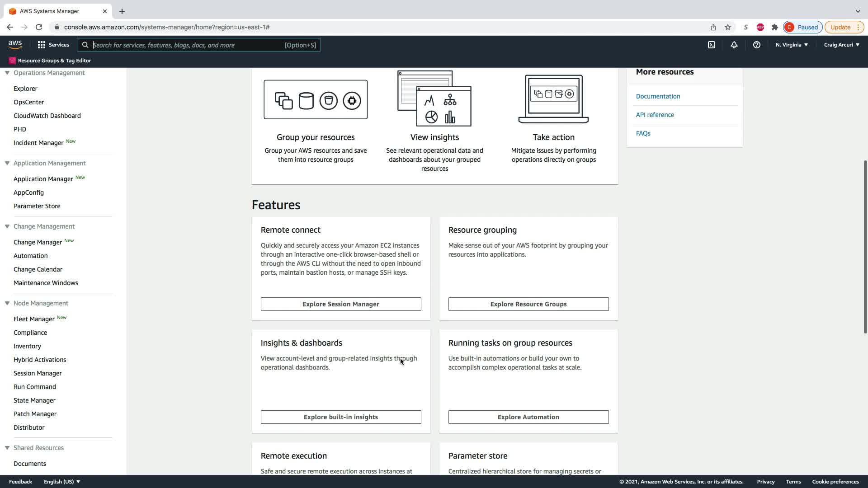Image resolution: width=868 pixels, height=488 pixels.
Task: Reload the page using refresh icon
Action: [39, 27]
